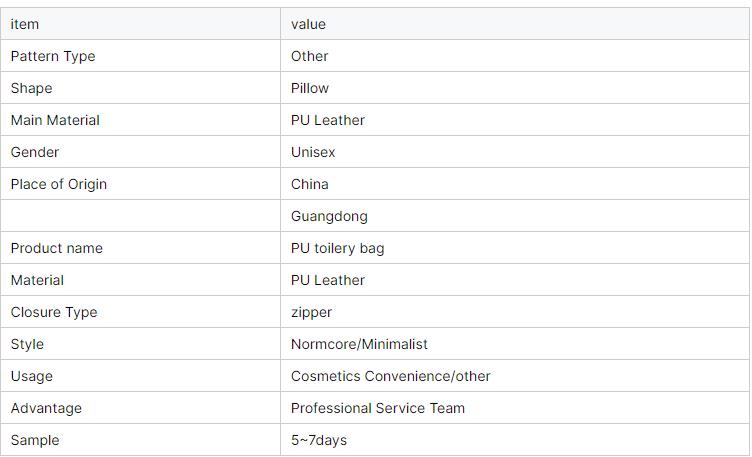Select the 'Product name' label
This screenshot has height=457, width=752.
[57, 248]
